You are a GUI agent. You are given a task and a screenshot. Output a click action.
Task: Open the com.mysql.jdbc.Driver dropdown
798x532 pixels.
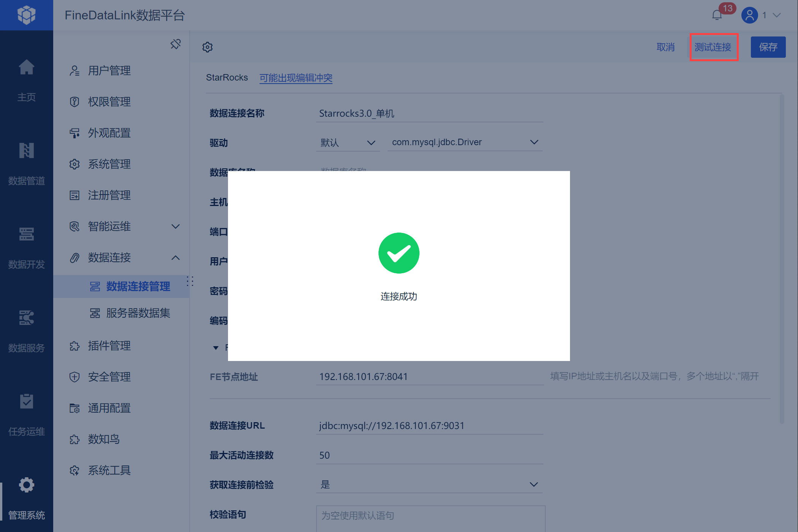pyautogui.click(x=465, y=142)
